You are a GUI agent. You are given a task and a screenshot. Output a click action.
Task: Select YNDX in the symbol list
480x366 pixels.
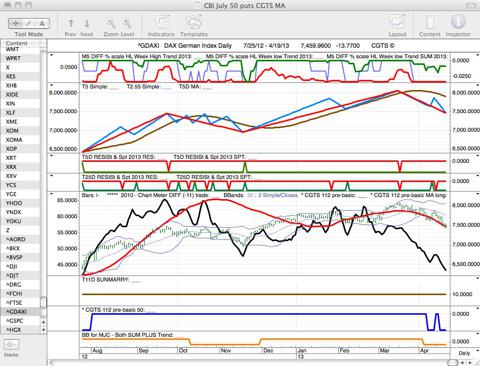[21, 212]
